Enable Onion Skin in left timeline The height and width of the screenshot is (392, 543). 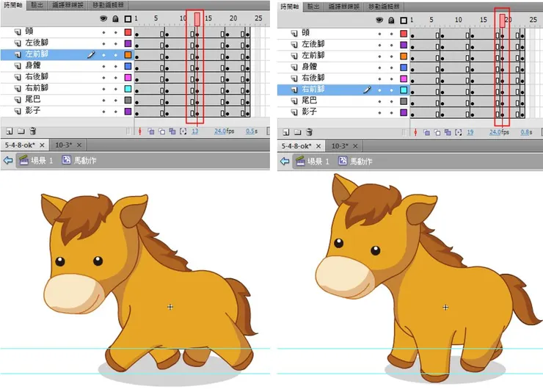[151, 131]
